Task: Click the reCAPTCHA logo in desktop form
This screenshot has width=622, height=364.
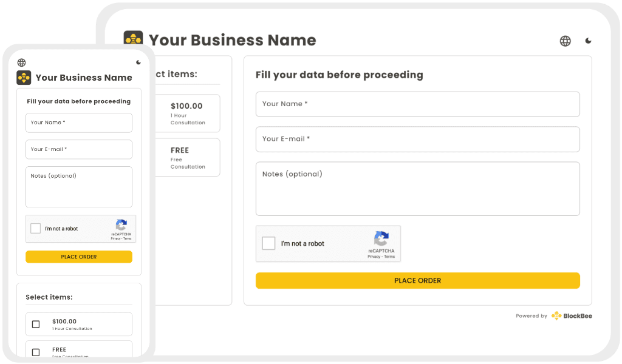Action: (381, 238)
